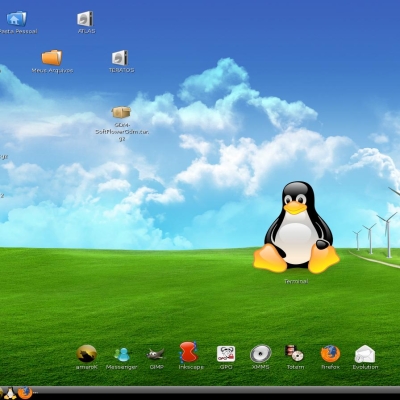Open the Terminal penguin icon

[296, 227]
